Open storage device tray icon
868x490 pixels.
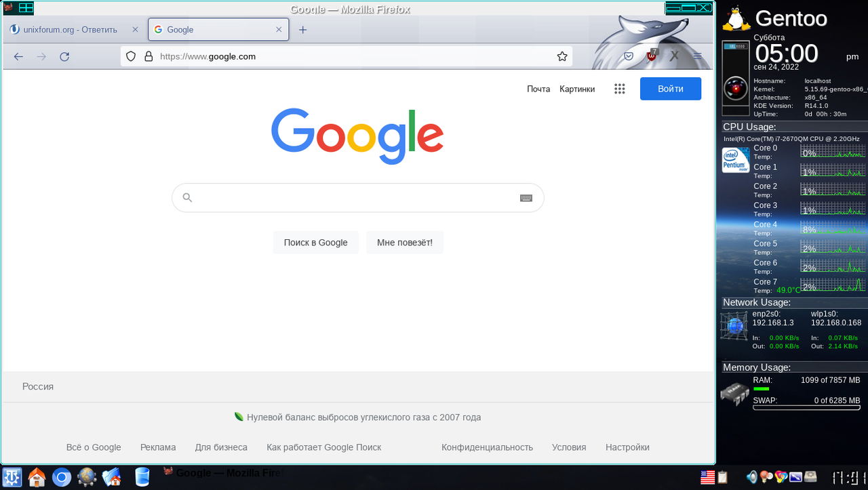click(811, 477)
